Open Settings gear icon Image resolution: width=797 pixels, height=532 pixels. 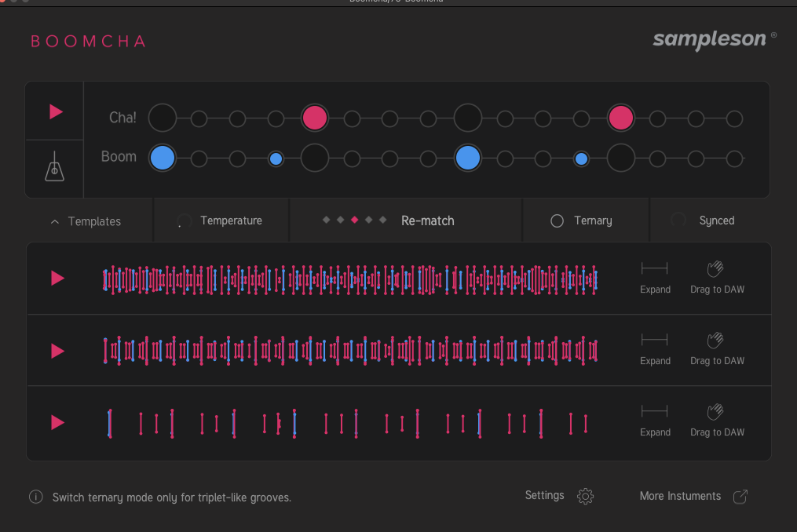pyautogui.click(x=585, y=496)
